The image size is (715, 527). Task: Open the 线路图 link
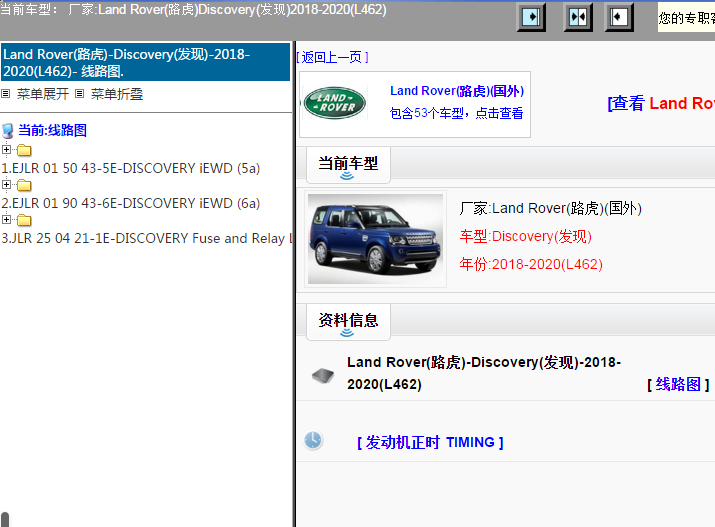pyautogui.click(x=678, y=384)
